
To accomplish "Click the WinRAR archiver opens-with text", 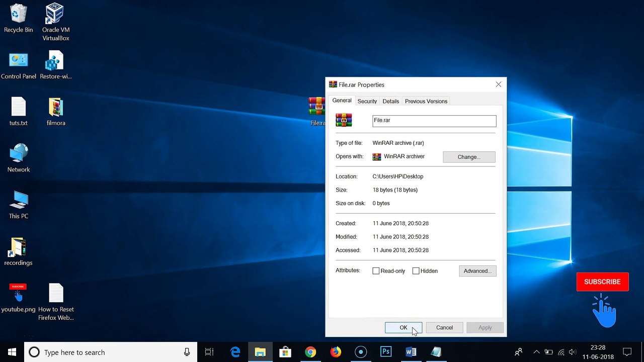I will pos(404,156).
